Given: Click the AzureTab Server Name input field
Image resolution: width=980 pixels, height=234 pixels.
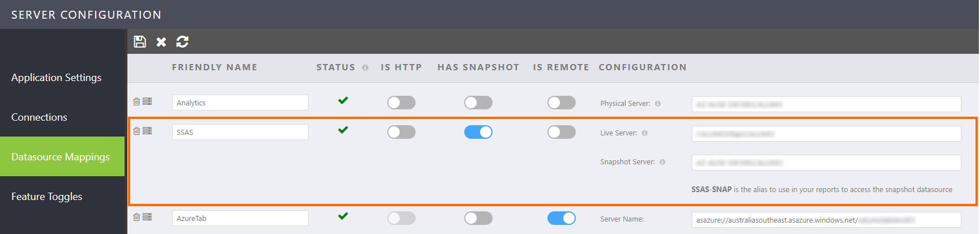Looking at the screenshot, I should click(x=826, y=220).
